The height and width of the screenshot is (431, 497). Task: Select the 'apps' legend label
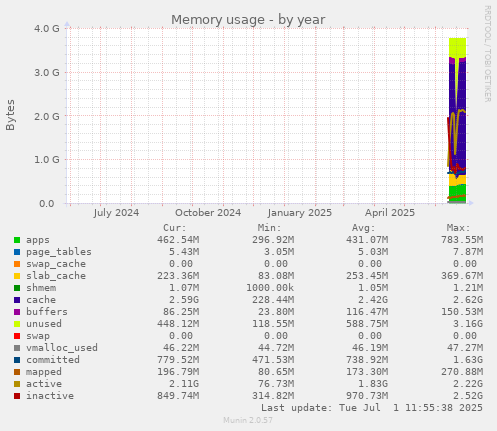click(x=38, y=240)
